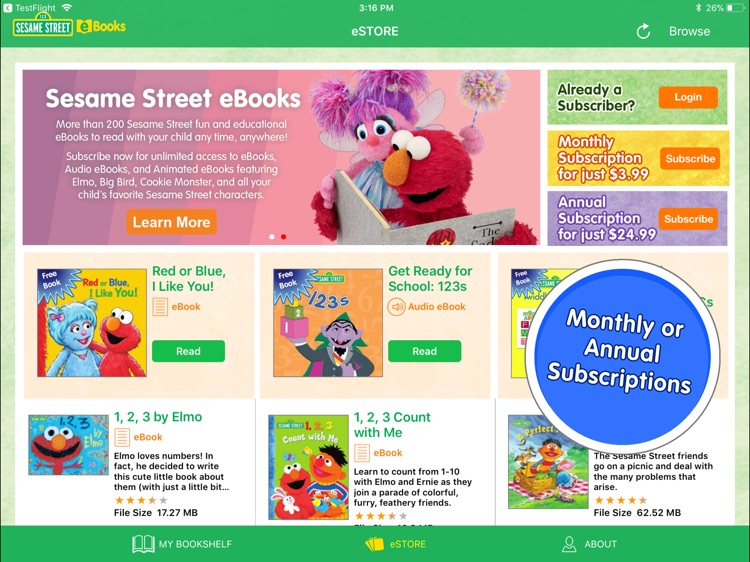750x562 pixels.
Task: Open the Browse menu
Action: (689, 32)
